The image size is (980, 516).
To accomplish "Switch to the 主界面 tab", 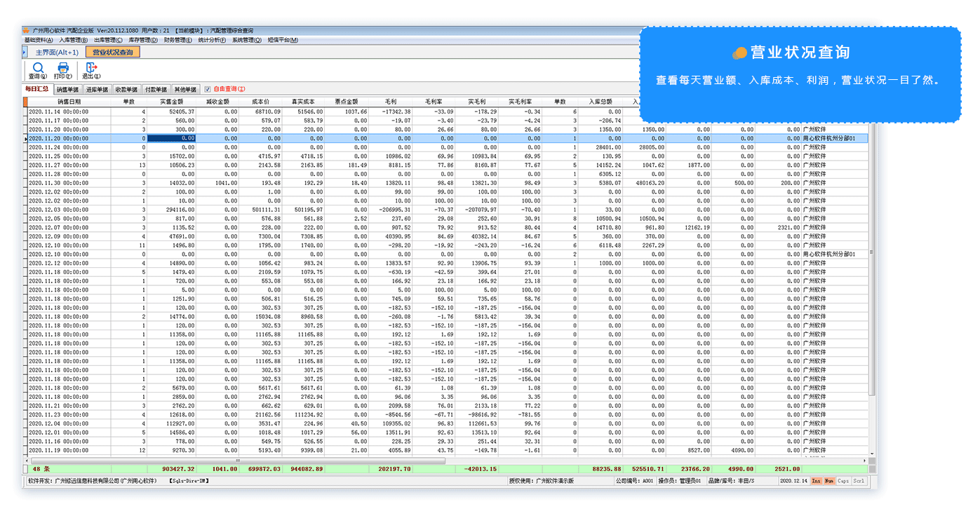I will pyautogui.click(x=58, y=52).
